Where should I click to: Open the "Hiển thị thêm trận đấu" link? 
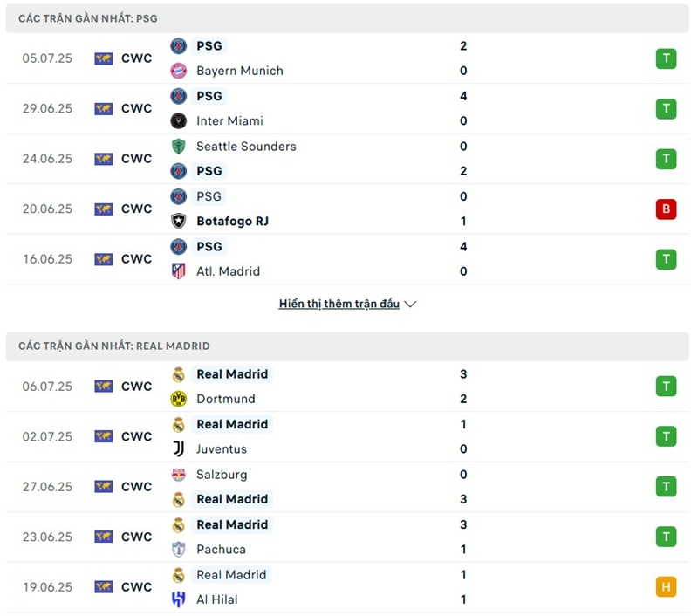[339, 305]
